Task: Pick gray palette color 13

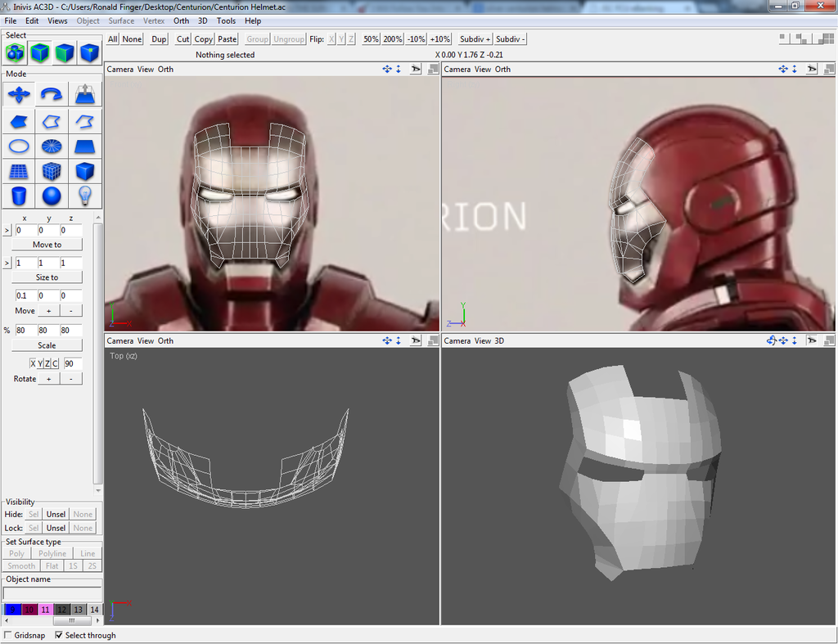Action: click(x=78, y=610)
